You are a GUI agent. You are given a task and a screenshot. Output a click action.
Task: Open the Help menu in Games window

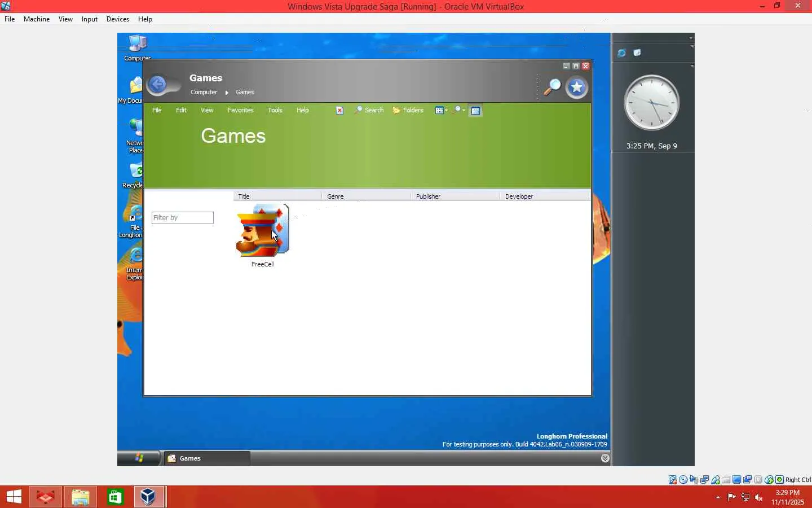[303, 111]
